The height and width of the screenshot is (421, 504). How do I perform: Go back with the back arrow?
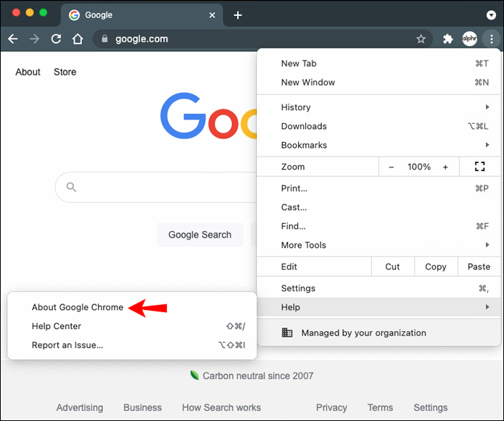(x=13, y=39)
